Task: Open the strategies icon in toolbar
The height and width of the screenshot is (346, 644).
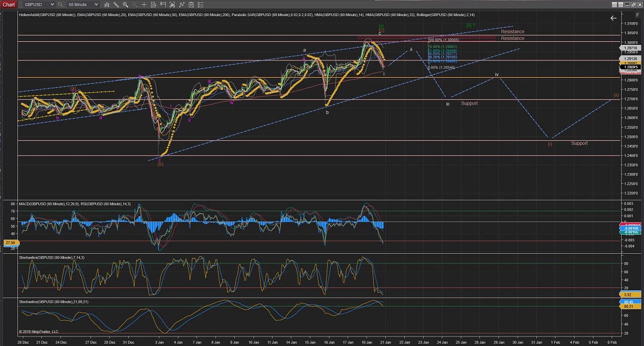Action: point(191,4)
